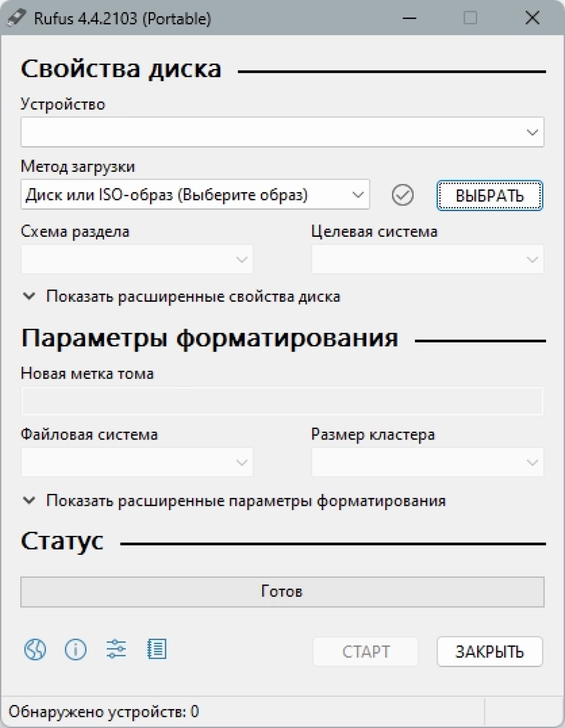565x728 pixels.
Task: Click the checksum checkmark icon
Action: (x=403, y=195)
